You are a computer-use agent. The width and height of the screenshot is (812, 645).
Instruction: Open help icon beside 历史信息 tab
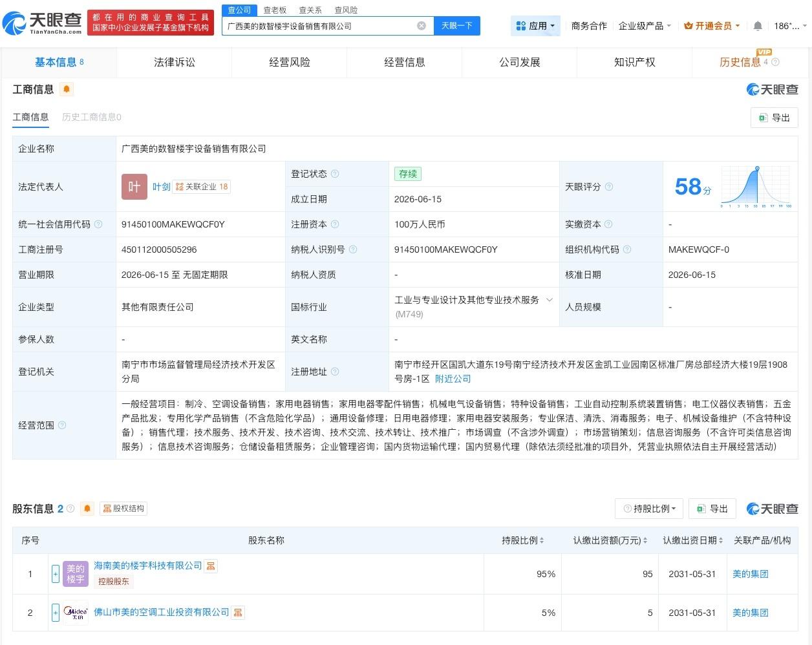click(x=776, y=62)
